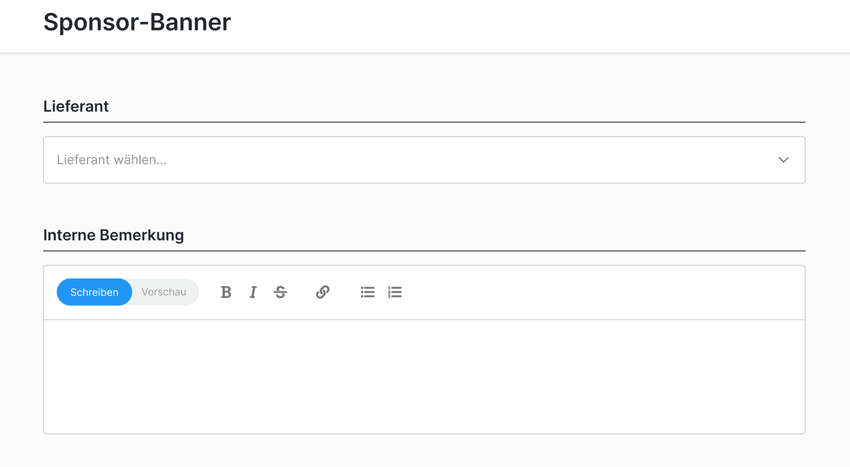Focus the Interne Bemerkung text area
The width and height of the screenshot is (850, 467).
tap(424, 376)
